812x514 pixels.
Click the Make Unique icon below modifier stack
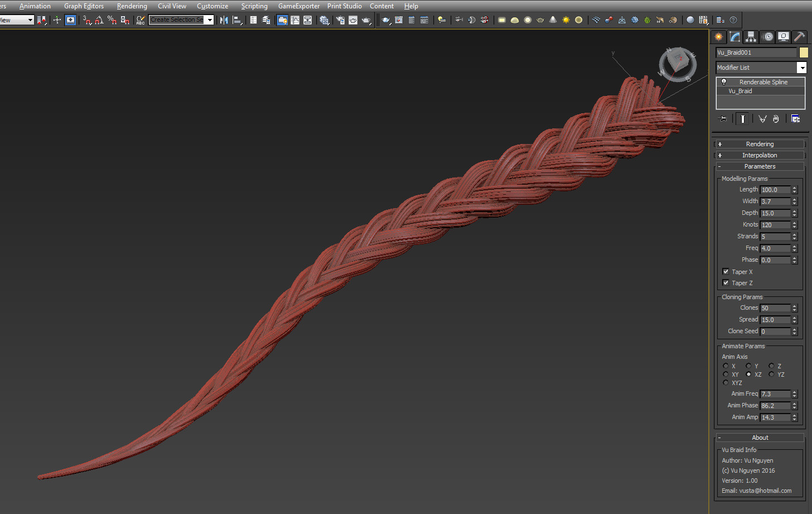[x=762, y=118]
